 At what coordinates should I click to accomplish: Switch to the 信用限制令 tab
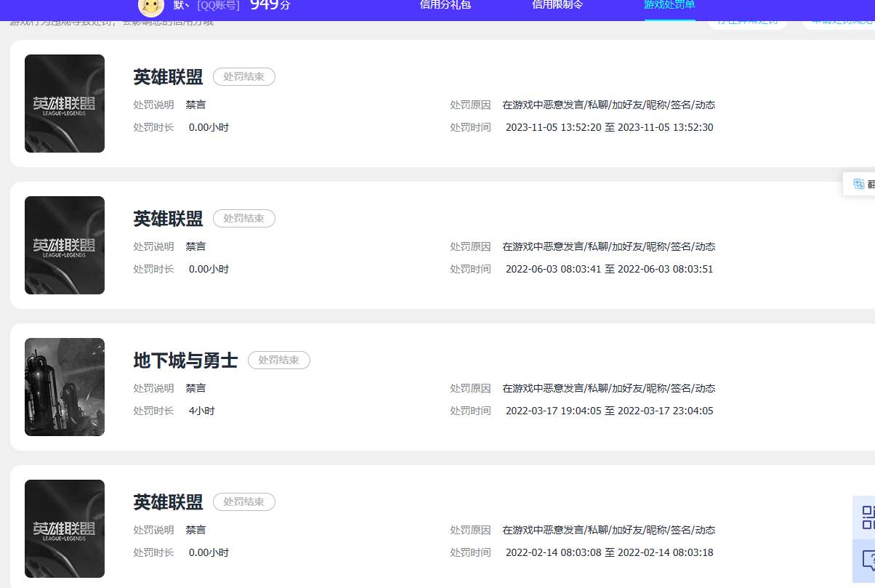[x=557, y=5]
